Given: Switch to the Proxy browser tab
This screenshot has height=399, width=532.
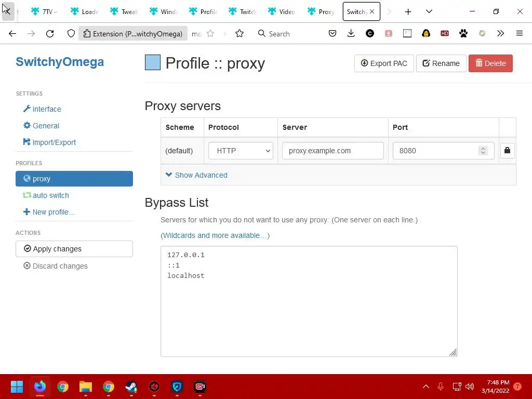Looking at the screenshot, I should 321,11.
